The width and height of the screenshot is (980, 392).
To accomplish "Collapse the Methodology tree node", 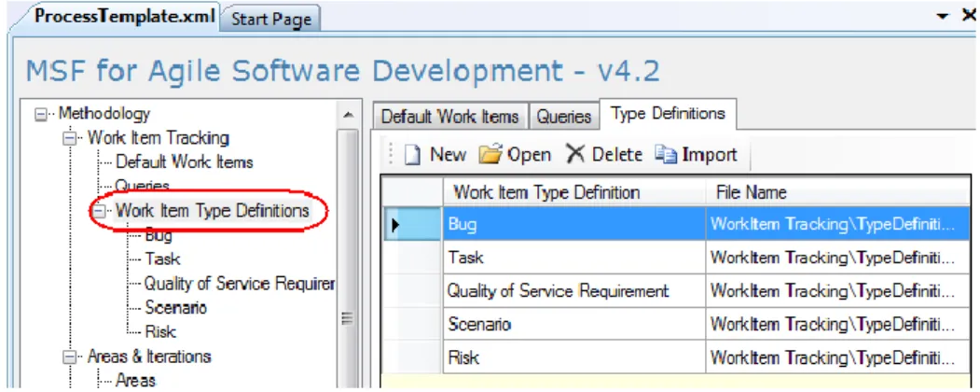I will click(41, 115).
